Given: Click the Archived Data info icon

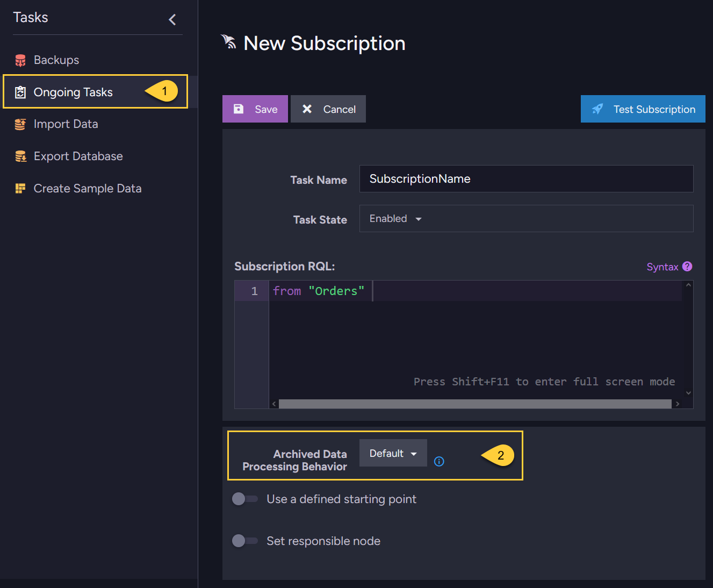Looking at the screenshot, I should pos(439,461).
